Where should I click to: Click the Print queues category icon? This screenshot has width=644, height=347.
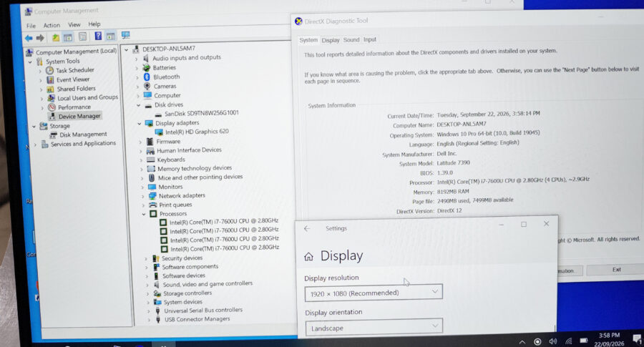[153, 205]
